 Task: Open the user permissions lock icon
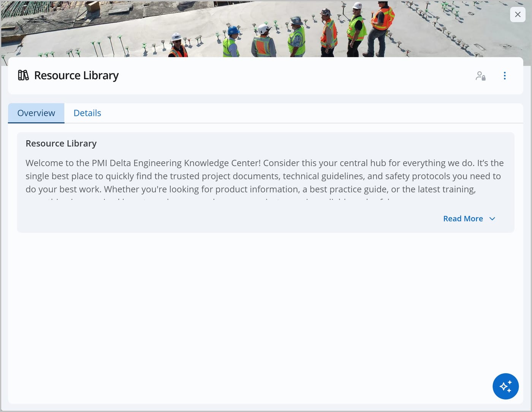tap(481, 76)
